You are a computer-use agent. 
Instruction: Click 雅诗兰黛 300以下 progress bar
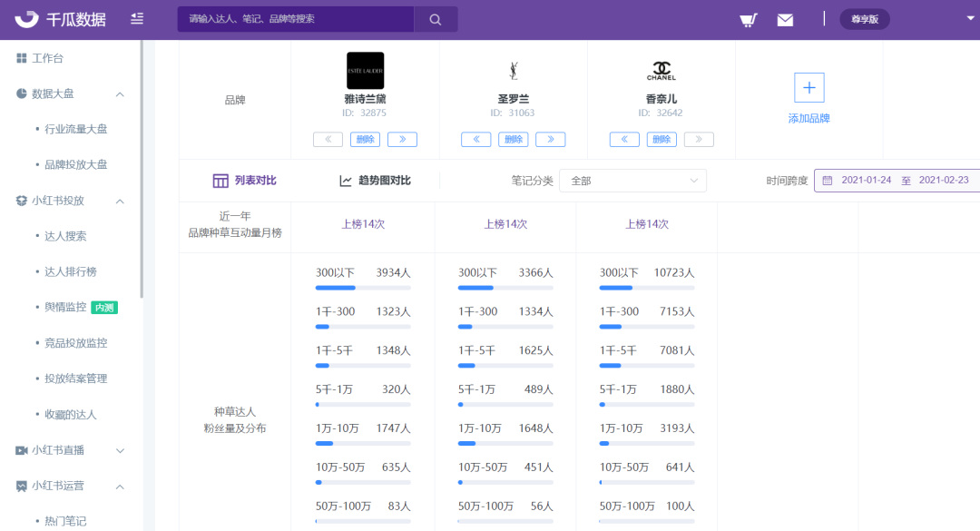(363, 288)
